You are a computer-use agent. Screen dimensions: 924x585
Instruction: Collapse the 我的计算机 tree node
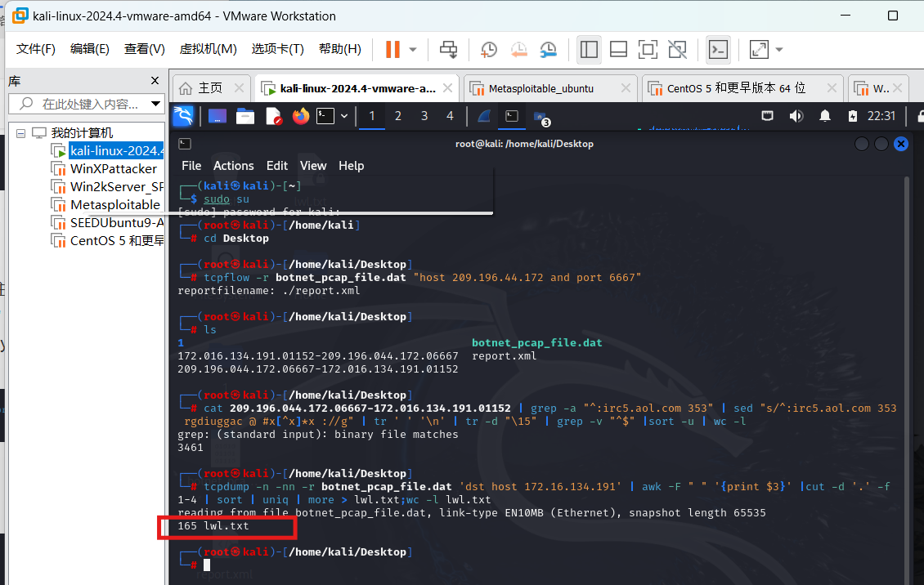[x=20, y=134]
